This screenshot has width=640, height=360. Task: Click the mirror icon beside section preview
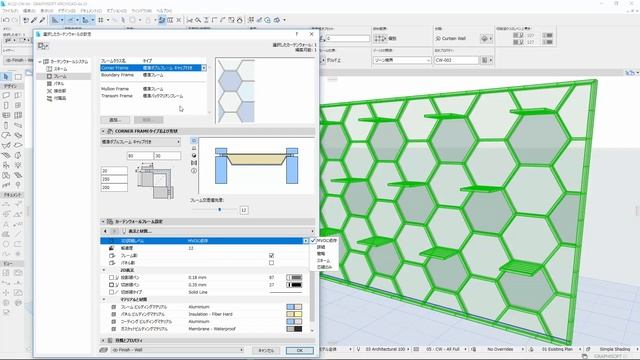click(x=194, y=163)
